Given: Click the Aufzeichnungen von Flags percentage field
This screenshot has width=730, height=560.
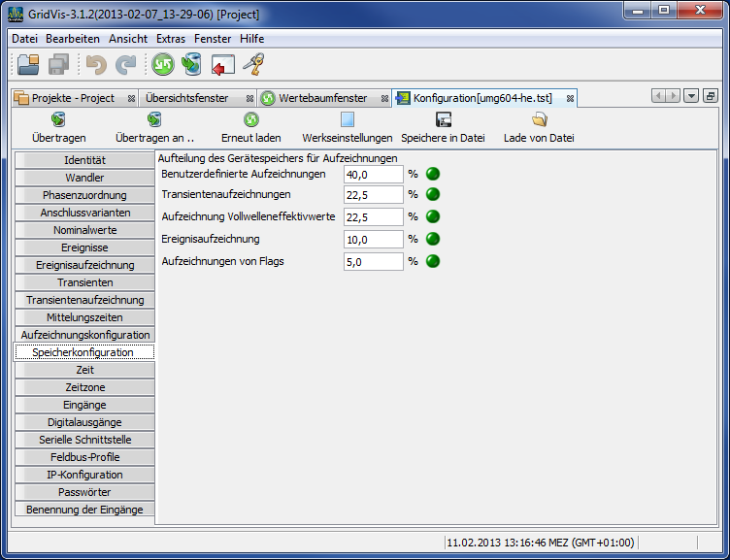Looking at the screenshot, I should pos(374,262).
